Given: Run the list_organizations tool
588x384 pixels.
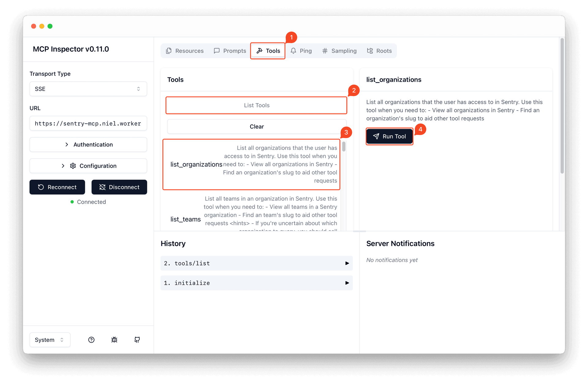Looking at the screenshot, I should coord(389,136).
